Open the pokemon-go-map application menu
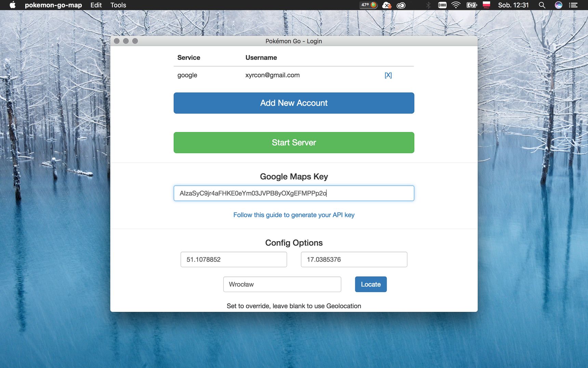Viewport: 588px width, 368px height. tap(53, 5)
